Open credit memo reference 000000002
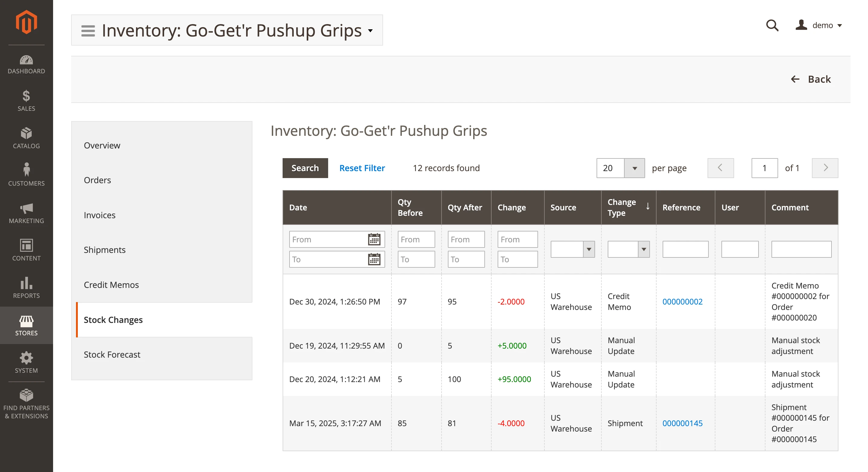868x472 pixels. click(x=682, y=302)
